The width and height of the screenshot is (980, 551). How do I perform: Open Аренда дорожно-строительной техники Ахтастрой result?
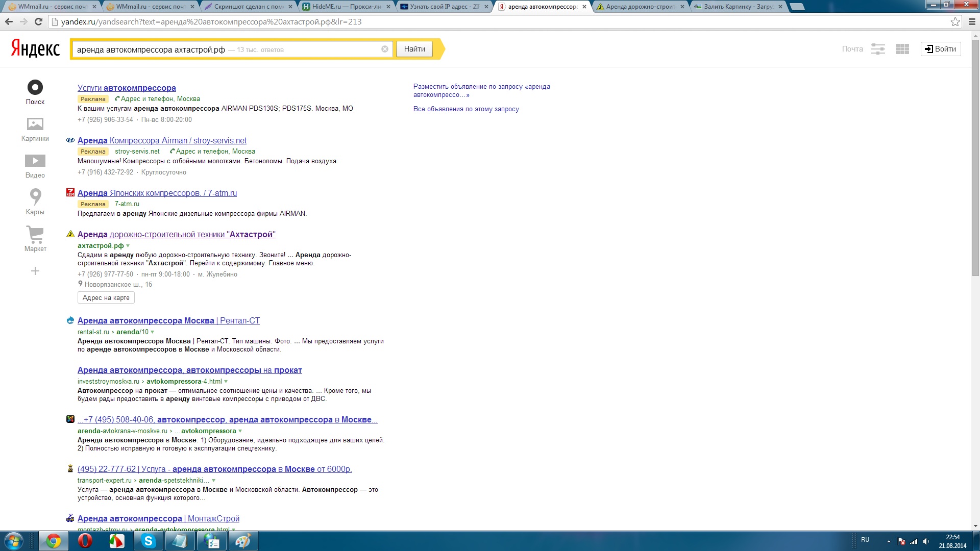pos(177,234)
